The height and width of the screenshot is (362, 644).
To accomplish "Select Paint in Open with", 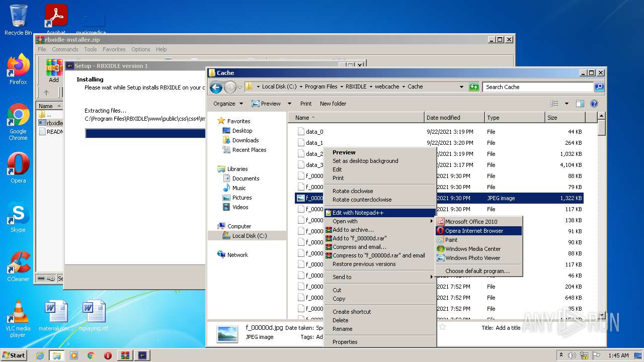I will 479,240.
